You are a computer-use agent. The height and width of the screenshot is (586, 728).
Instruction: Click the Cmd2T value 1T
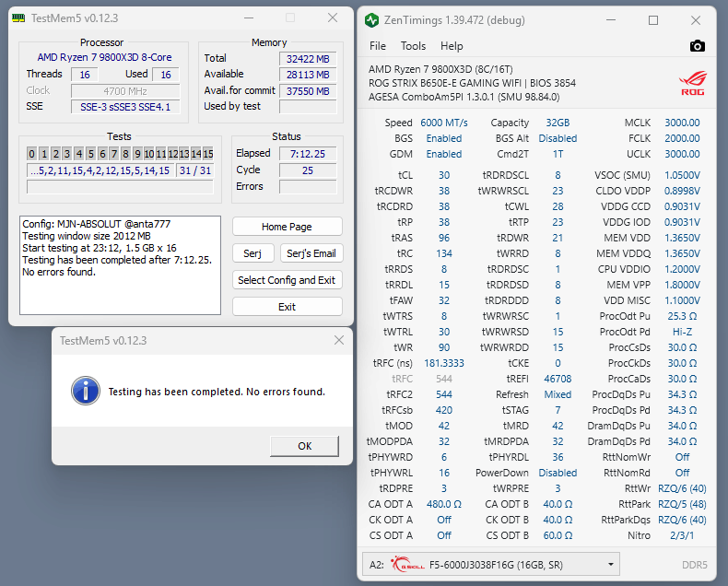[558, 154]
